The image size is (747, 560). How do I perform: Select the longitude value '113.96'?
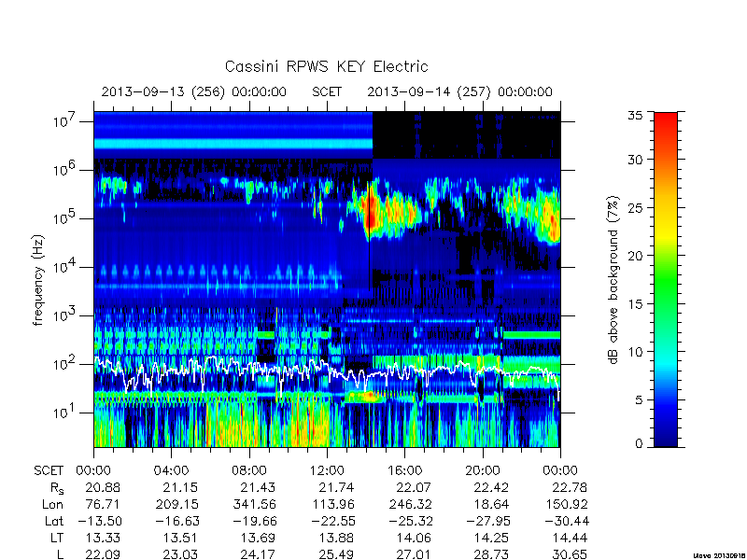(332, 504)
